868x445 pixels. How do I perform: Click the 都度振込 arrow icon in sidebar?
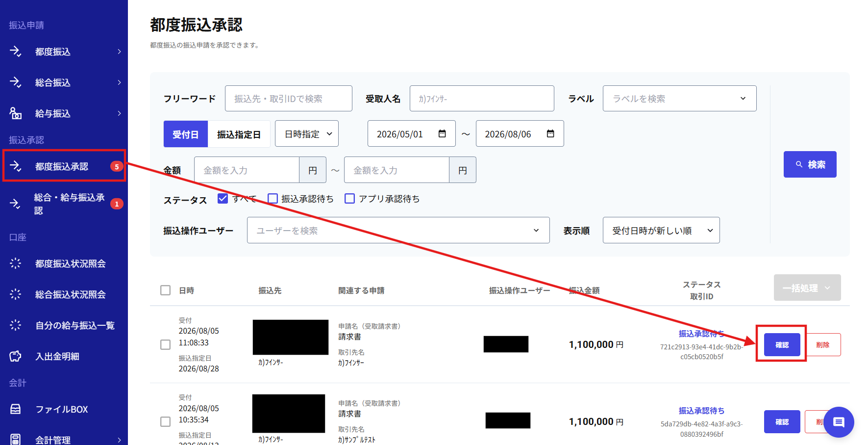[16, 52]
